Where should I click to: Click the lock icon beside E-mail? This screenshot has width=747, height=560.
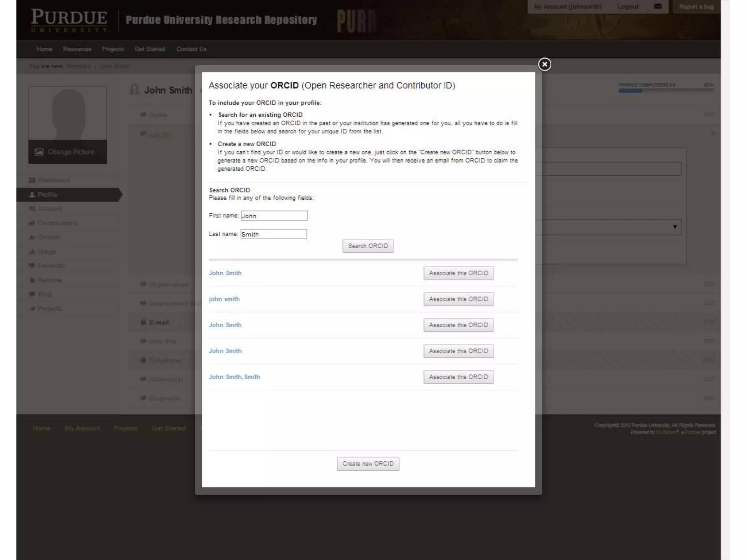143,322
